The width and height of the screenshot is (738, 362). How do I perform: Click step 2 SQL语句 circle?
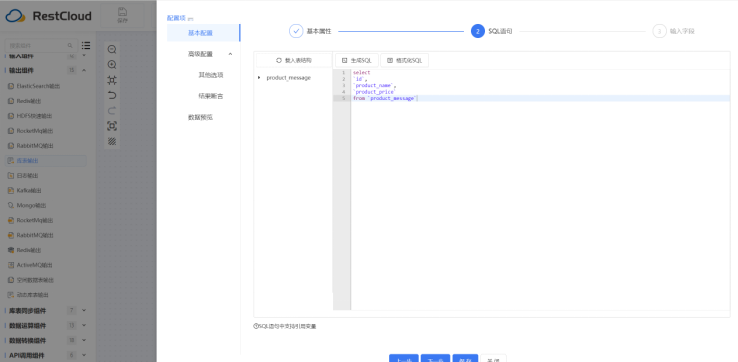478,31
